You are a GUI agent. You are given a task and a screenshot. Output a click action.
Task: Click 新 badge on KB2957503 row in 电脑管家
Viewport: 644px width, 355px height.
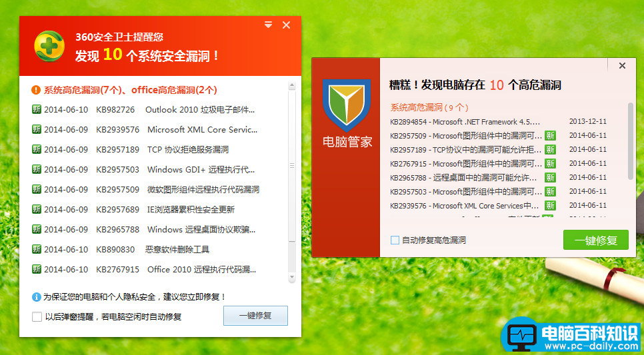551,191
